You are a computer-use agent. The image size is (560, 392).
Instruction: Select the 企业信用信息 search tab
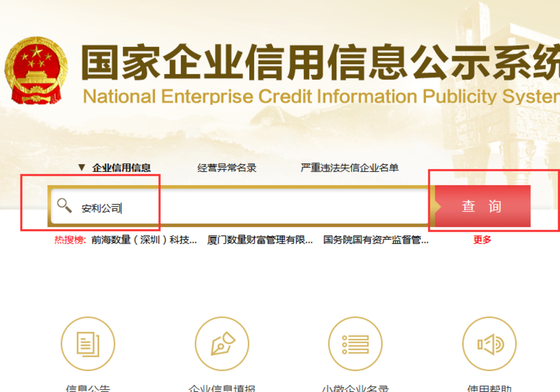coord(122,168)
